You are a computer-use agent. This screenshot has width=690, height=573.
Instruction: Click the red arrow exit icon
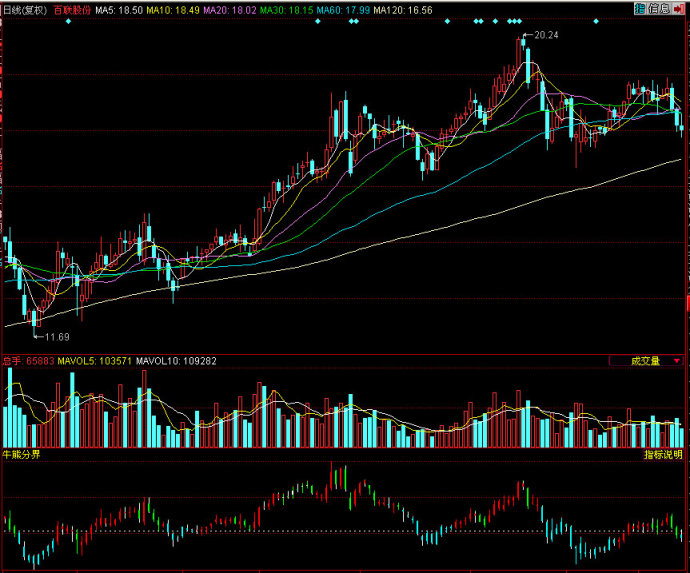pyautogui.click(x=679, y=8)
